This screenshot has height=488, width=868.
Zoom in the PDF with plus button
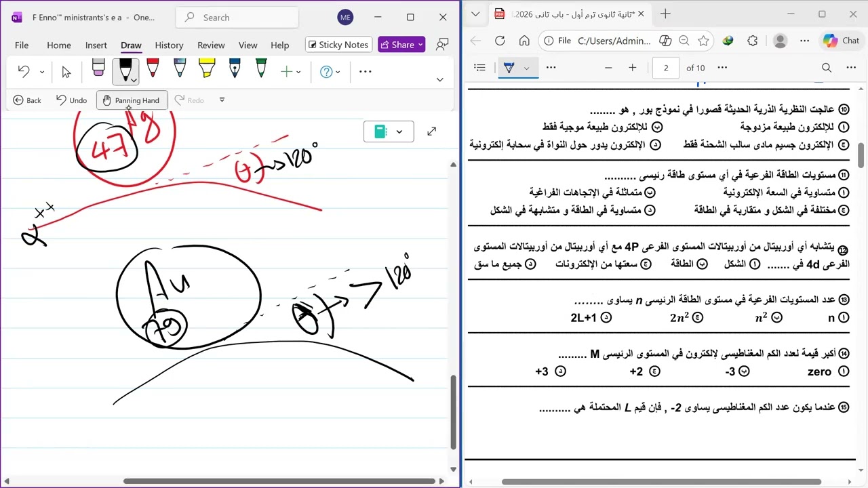point(632,67)
